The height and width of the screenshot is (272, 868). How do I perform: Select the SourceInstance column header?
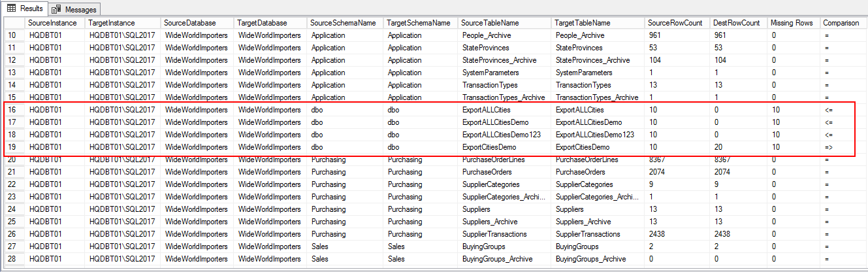tap(54, 23)
